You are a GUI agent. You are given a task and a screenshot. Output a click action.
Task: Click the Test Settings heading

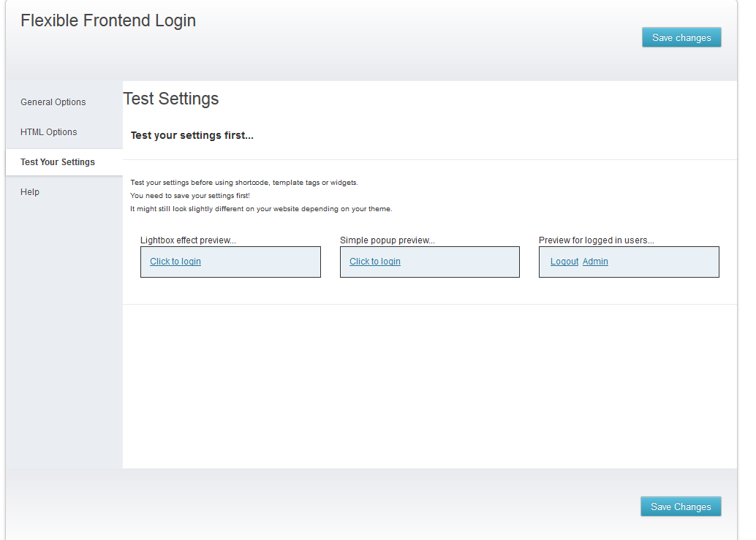(171, 98)
